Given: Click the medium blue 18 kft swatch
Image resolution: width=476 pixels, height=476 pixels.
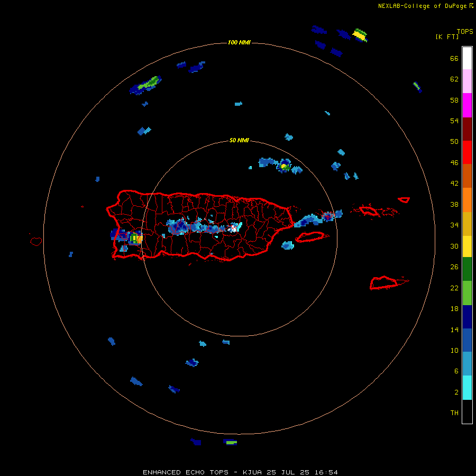Looking at the screenshot, I should pos(467,340).
